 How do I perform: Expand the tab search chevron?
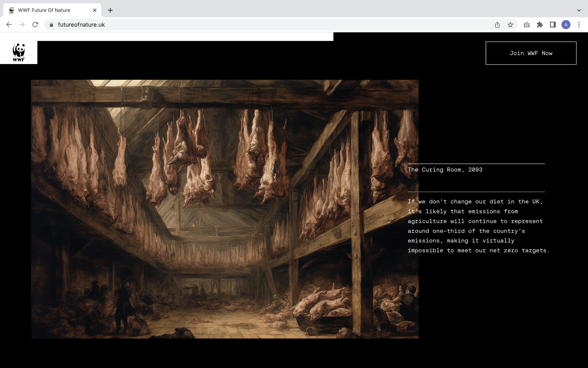pos(579,10)
